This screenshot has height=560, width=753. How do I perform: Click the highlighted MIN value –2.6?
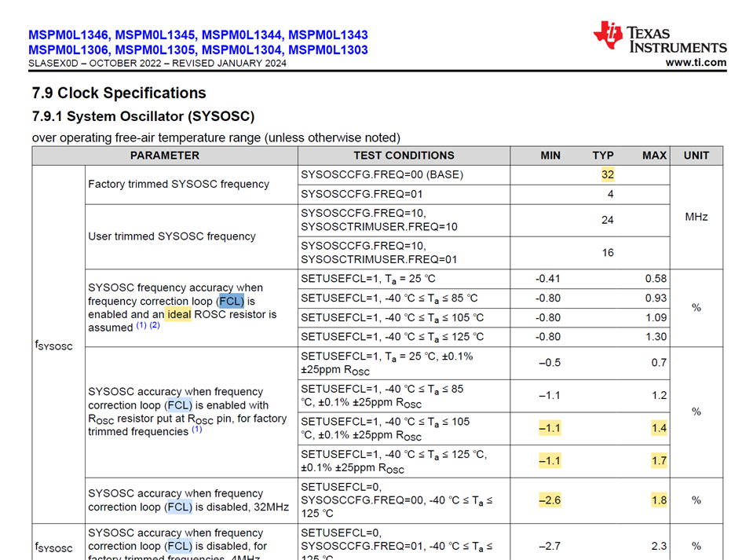pyautogui.click(x=550, y=500)
